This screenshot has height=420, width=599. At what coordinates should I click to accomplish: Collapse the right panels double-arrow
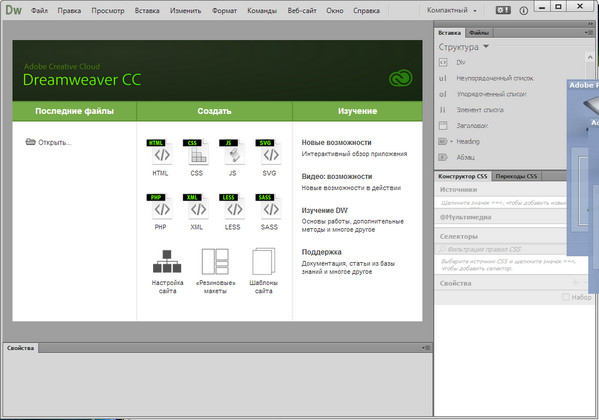coord(591,24)
